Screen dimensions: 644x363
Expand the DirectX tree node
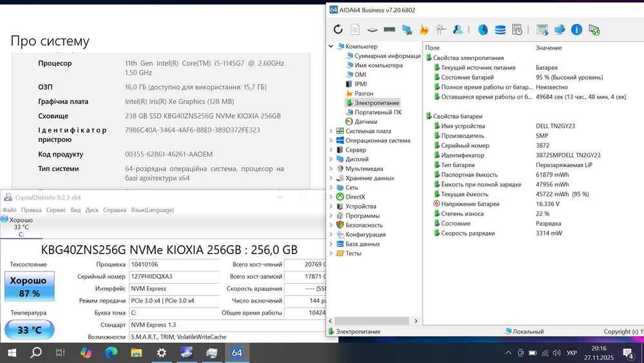[x=331, y=197]
